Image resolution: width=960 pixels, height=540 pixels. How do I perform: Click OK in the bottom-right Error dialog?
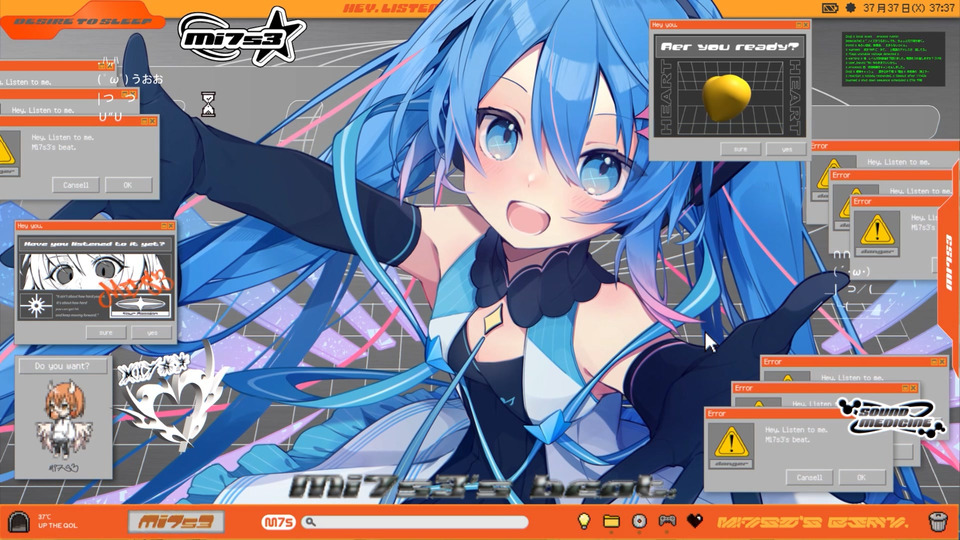(x=861, y=477)
